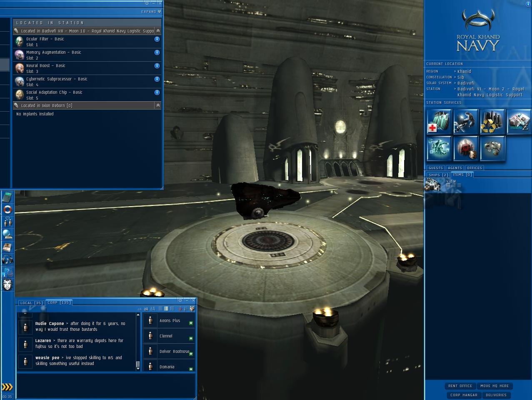
Task: Select medium font size in chat window
Action: point(146,309)
